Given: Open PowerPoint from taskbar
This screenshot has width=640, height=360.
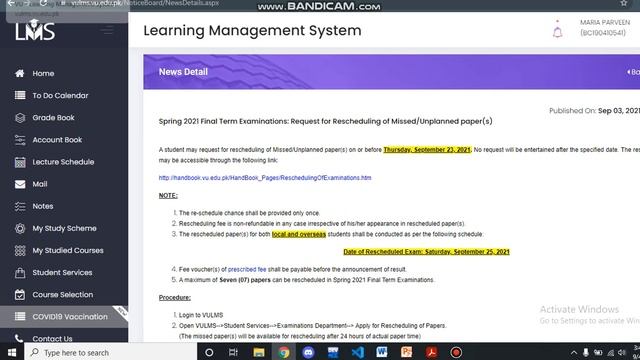Looking at the screenshot, I should coord(407,352).
